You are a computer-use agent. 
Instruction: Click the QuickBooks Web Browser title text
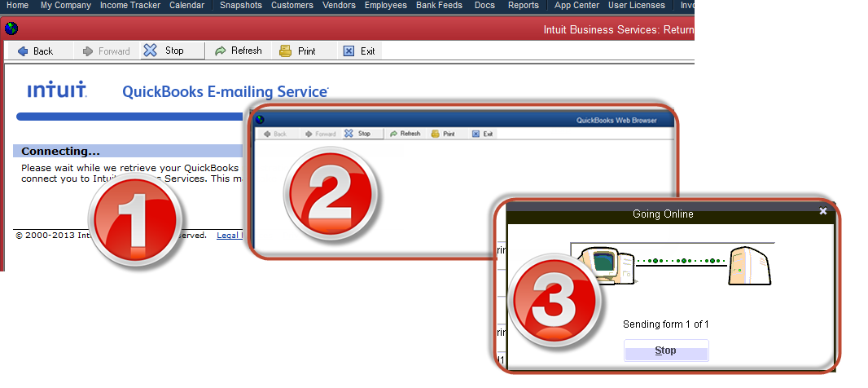616,121
